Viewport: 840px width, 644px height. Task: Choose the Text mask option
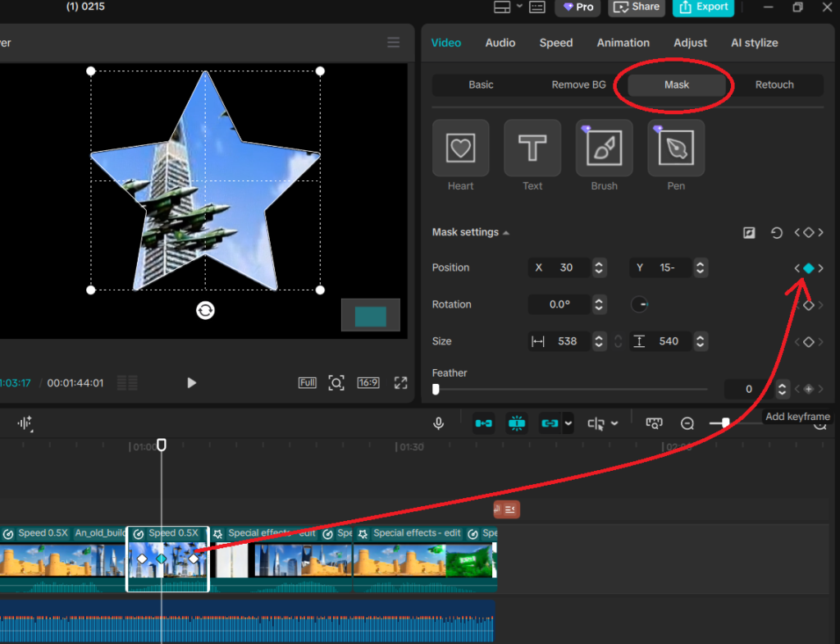tap(532, 148)
